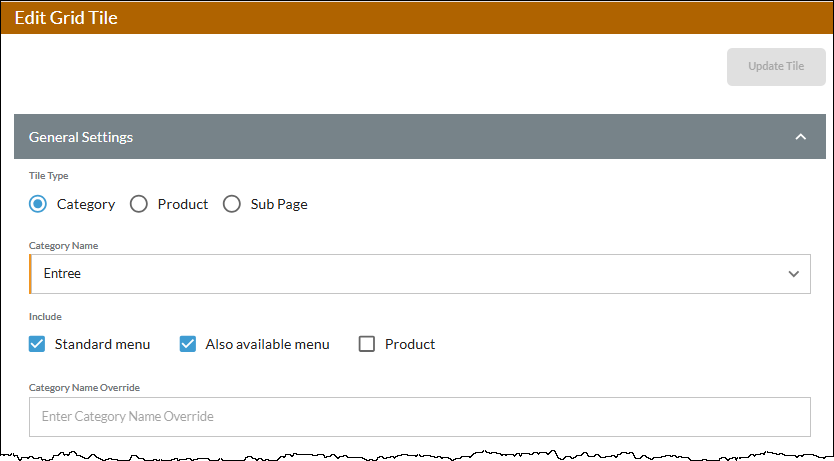Focus the Category Name Override input field
The width and height of the screenshot is (834, 461).
pyautogui.click(x=420, y=417)
